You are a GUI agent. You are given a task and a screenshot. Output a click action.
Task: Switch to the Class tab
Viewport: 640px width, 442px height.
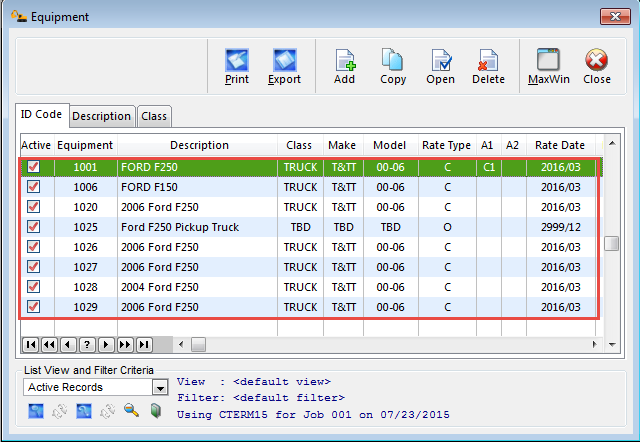(x=154, y=116)
